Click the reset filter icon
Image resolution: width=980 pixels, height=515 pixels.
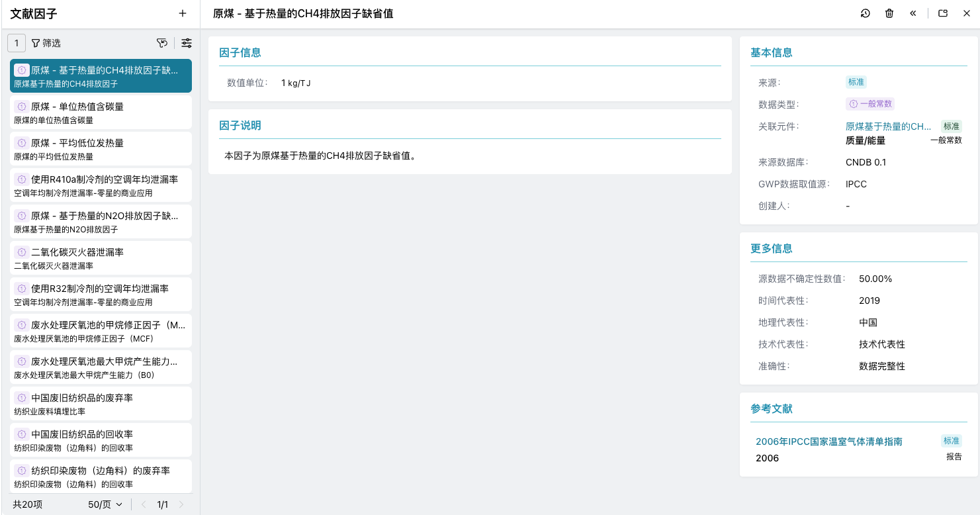[x=162, y=43]
